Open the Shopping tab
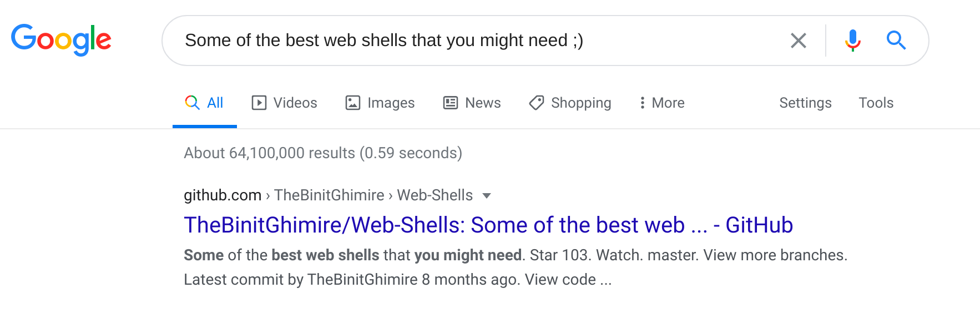Image resolution: width=980 pixels, height=313 pixels. (570, 103)
